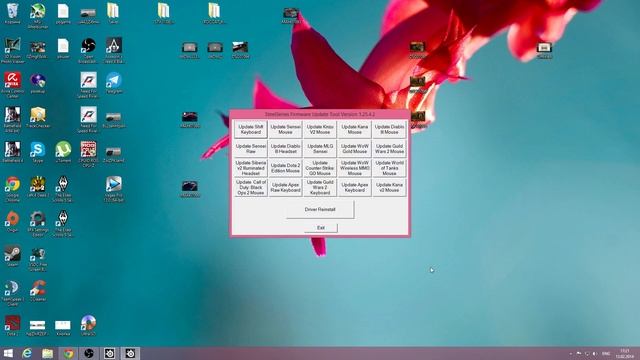This screenshot has height=360, width=640.
Task: Click the Exit button in the dialog
Action: pos(321,228)
